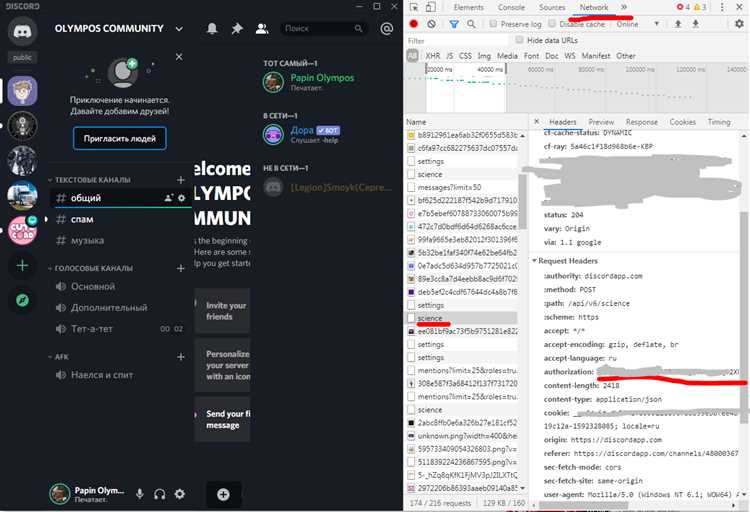
Task: Deafen with the headphones icon
Action: pos(160,494)
